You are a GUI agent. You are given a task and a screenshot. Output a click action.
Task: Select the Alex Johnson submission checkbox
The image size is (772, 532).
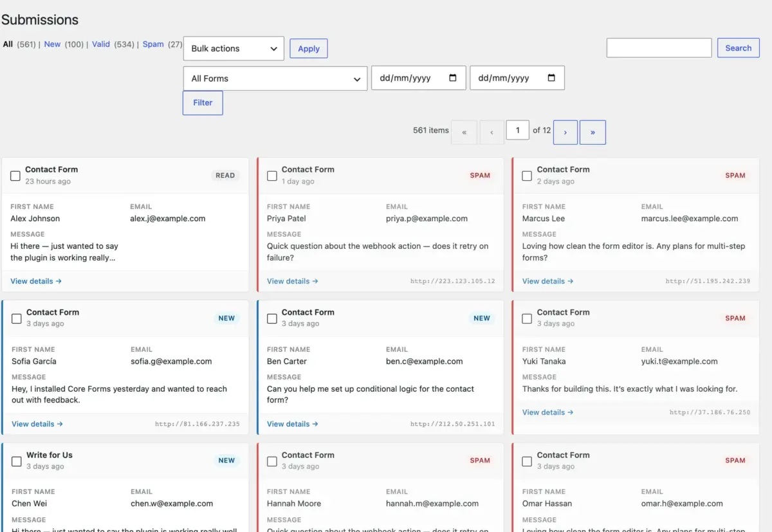click(15, 176)
